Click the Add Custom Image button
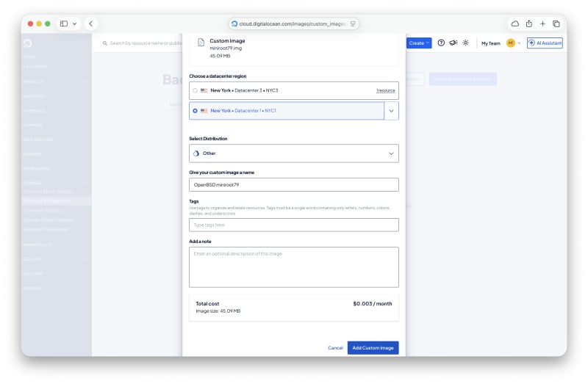 point(373,348)
